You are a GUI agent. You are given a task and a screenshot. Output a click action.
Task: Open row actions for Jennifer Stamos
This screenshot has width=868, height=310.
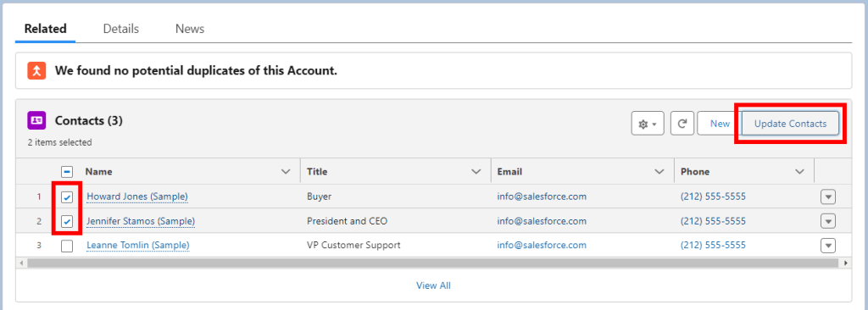(x=827, y=221)
